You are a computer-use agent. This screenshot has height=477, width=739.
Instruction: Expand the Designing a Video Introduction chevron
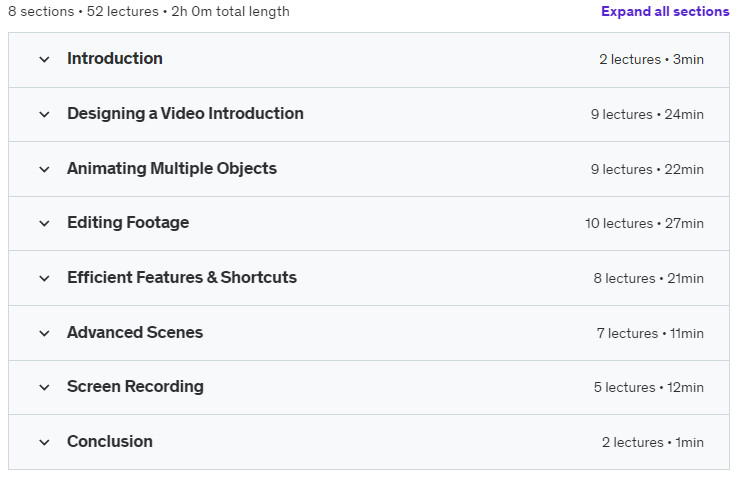tap(44, 115)
